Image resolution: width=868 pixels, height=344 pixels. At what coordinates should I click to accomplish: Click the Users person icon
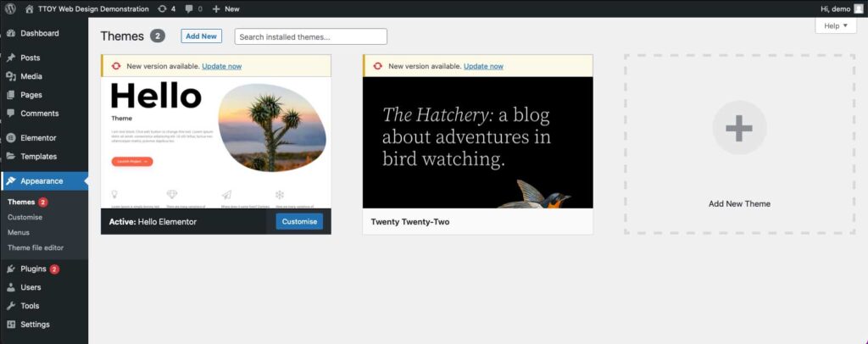(x=10, y=287)
